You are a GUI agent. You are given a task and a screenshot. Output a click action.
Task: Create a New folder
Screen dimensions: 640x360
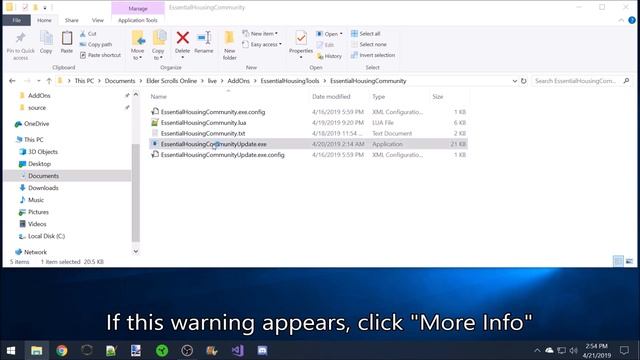[x=229, y=46]
